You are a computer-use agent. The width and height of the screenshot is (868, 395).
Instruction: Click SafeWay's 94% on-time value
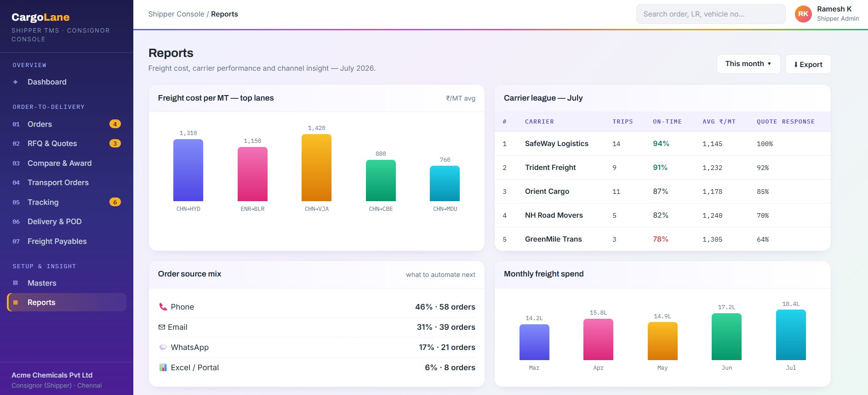661,144
